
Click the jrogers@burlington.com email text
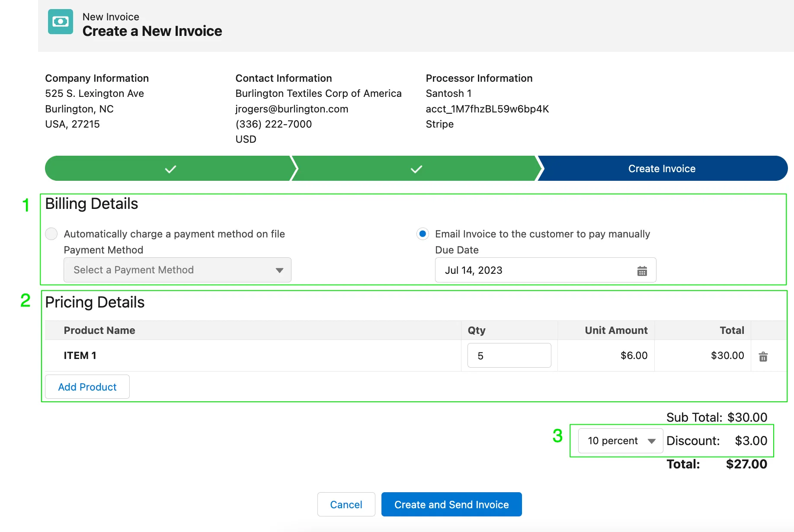pos(292,109)
